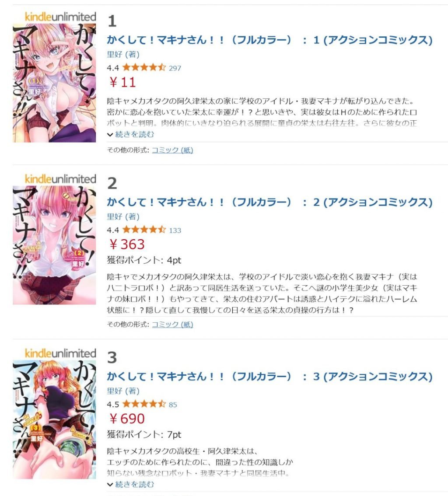
Task: Open title link for かくして！マキナさん volume 1
Action: pos(269,40)
